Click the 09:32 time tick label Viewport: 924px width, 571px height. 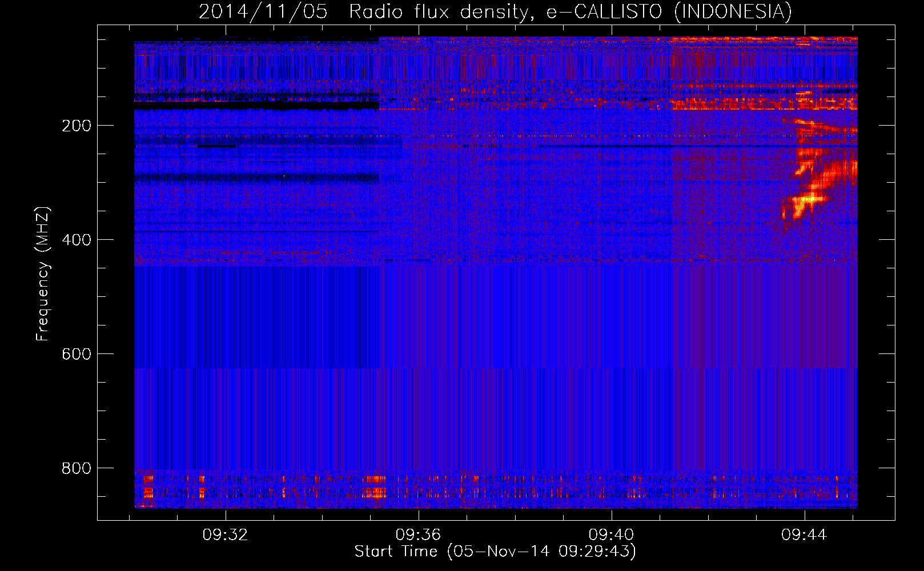point(225,535)
